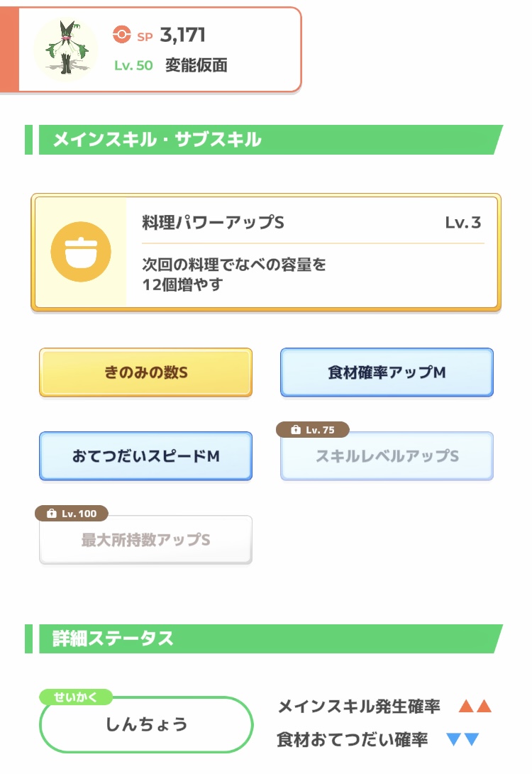Click the SP Poké Ball icon
The height and width of the screenshot is (774, 532).
pos(122,34)
